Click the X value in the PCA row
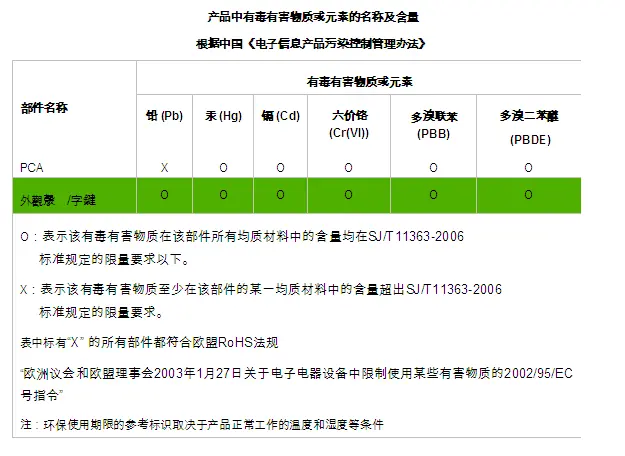The height and width of the screenshot is (456, 625). [x=164, y=167]
